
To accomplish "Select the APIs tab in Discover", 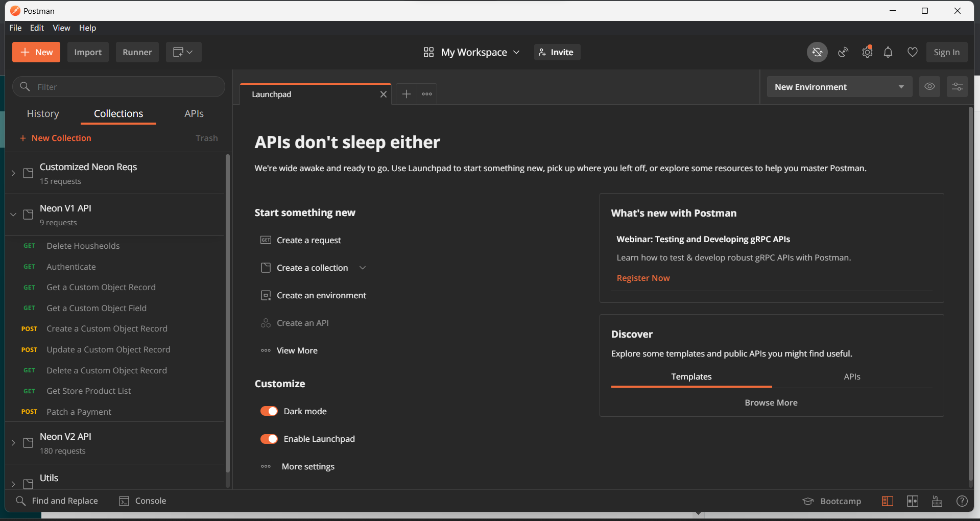I will pos(852,376).
